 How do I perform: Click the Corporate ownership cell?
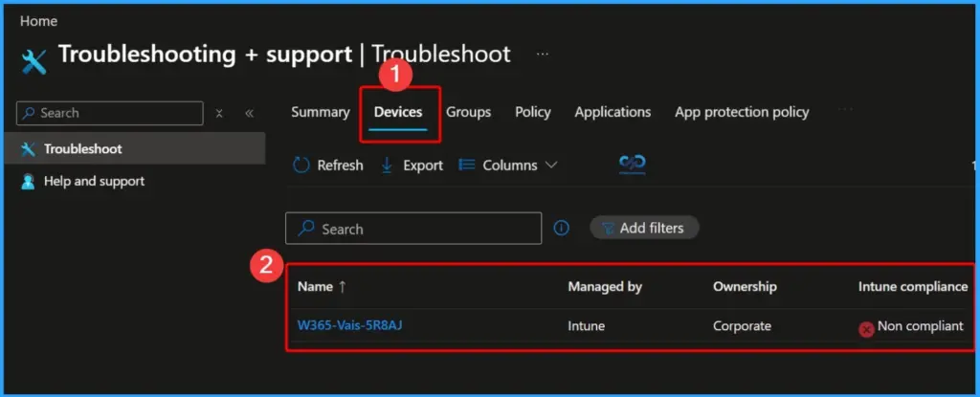coord(742,325)
